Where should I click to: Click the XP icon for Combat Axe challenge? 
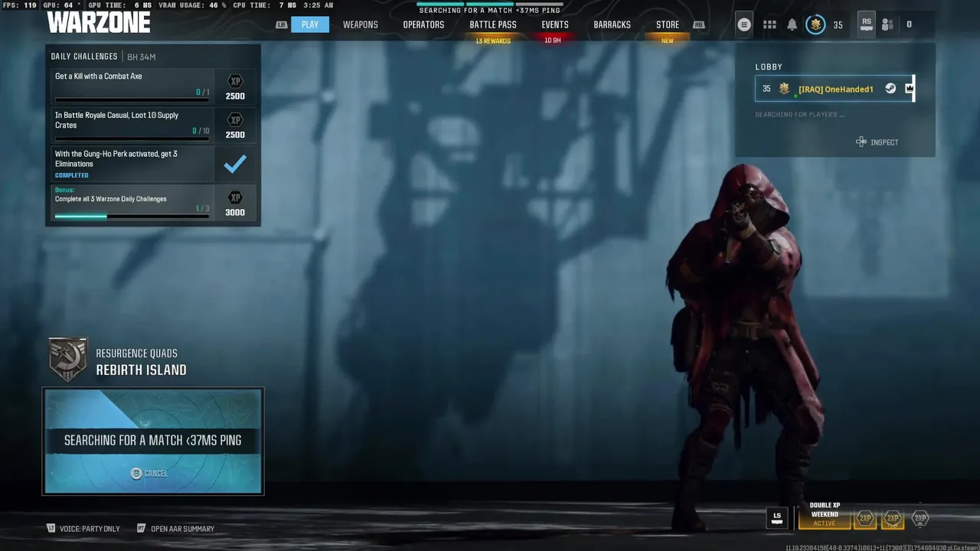[235, 81]
